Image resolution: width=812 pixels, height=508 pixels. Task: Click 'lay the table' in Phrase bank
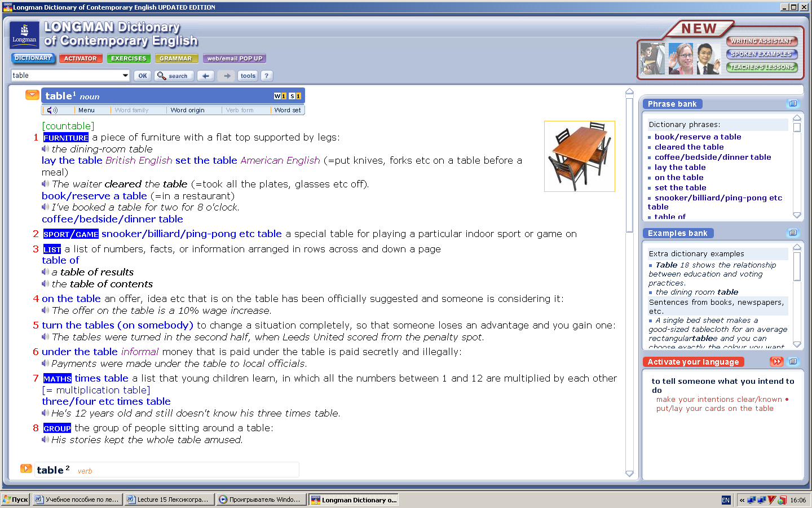(680, 168)
